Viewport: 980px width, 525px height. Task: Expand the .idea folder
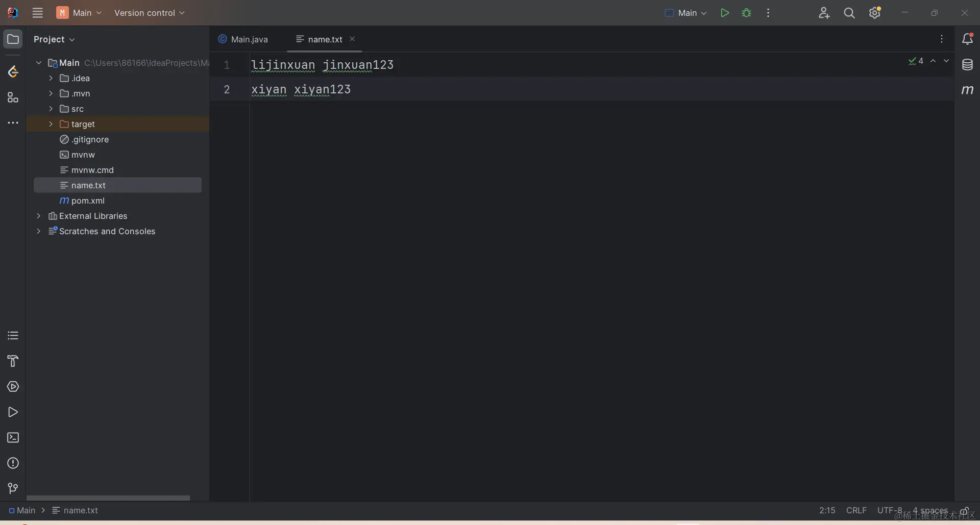pos(51,78)
